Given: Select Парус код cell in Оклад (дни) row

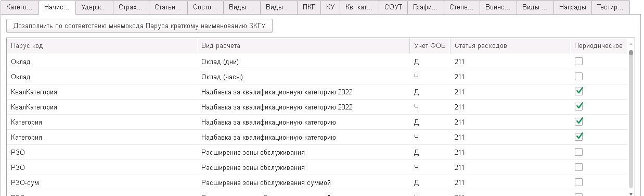Looking at the screenshot, I should (102, 62).
